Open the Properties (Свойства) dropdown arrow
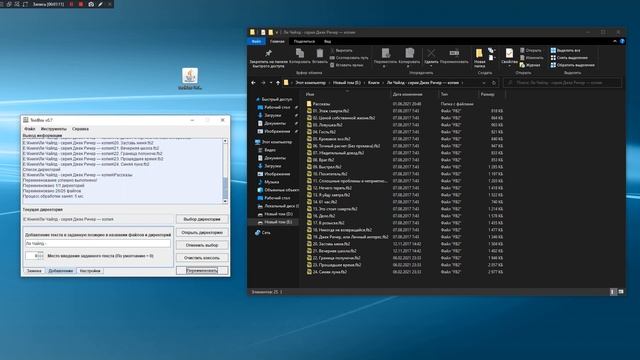 pyautogui.click(x=509, y=66)
